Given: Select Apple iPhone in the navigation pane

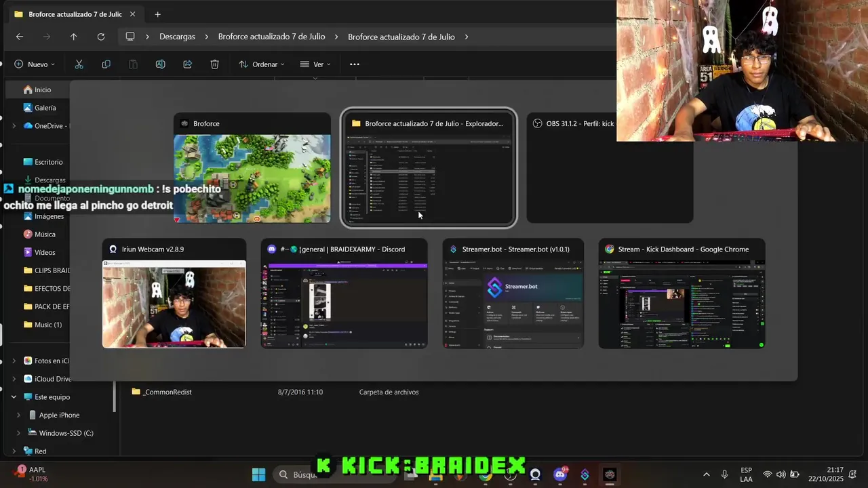Looking at the screenshot, I should coord(54,415).
